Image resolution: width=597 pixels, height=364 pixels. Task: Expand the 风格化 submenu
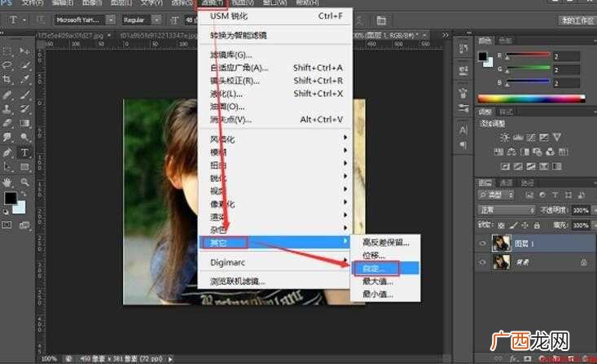(x=275, y=139)
